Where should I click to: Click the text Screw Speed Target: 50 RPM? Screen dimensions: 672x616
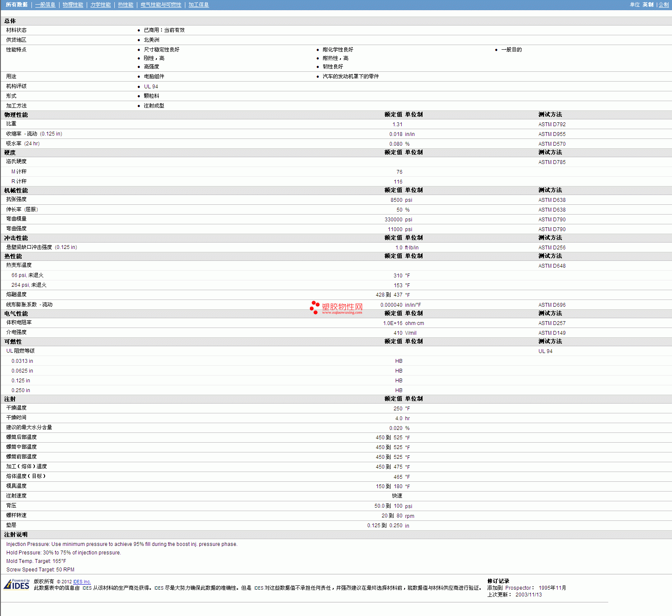(x=40, y=570)
